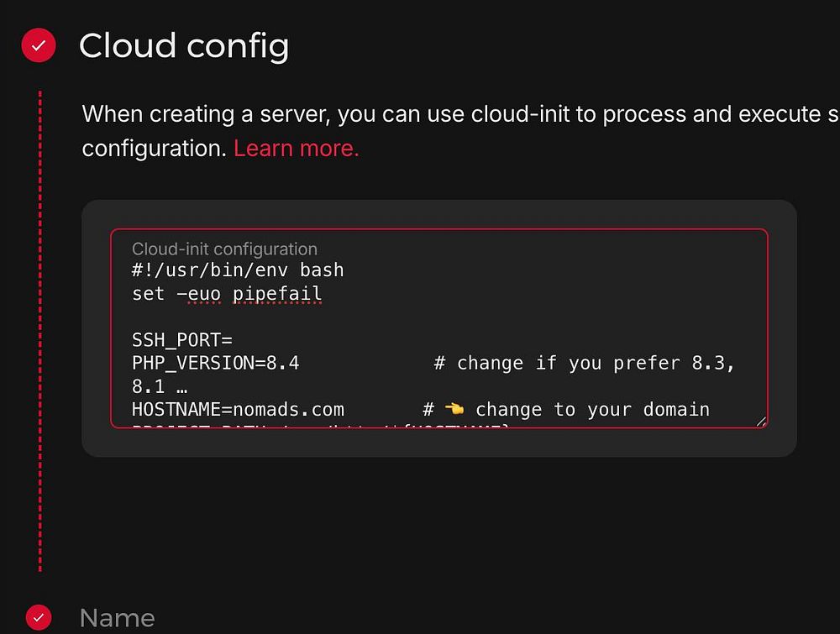Click the pointing hand emoji in HOSTNAME comment
The image size is (840, 634).
pos(454,409)
